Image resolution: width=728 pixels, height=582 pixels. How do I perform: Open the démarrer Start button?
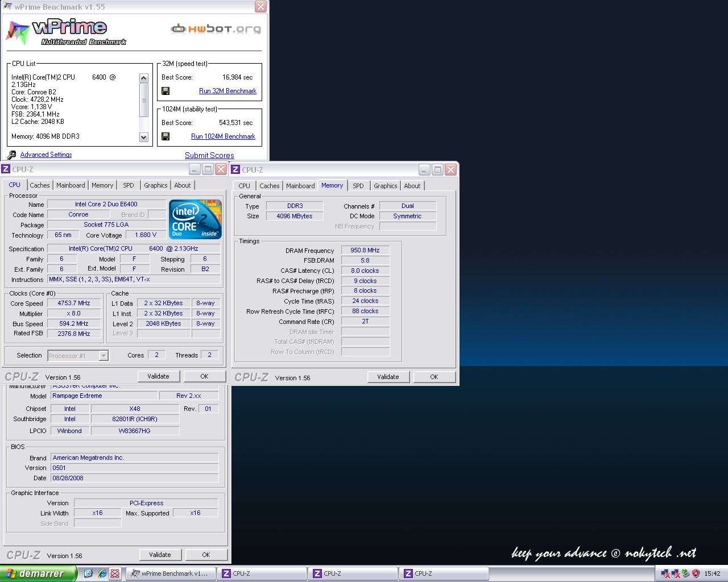point(38,573)
